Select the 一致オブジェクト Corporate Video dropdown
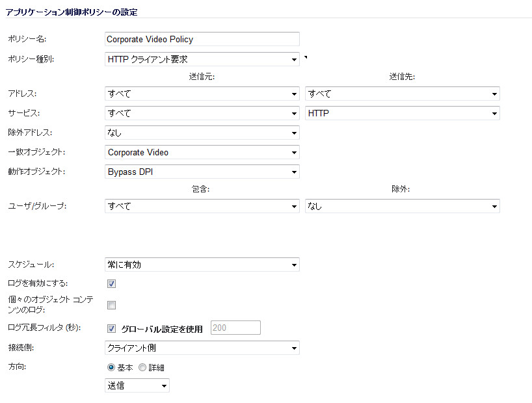532x403 pixels. coord(202,152)
